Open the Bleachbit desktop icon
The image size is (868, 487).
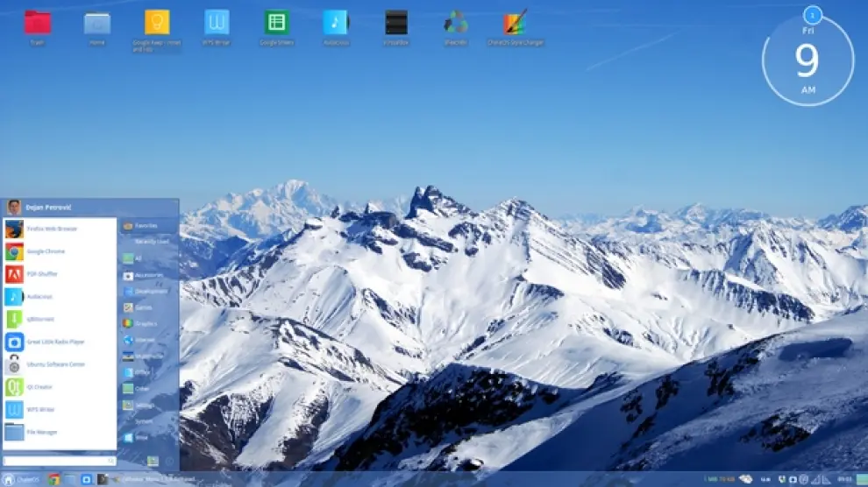456,25
